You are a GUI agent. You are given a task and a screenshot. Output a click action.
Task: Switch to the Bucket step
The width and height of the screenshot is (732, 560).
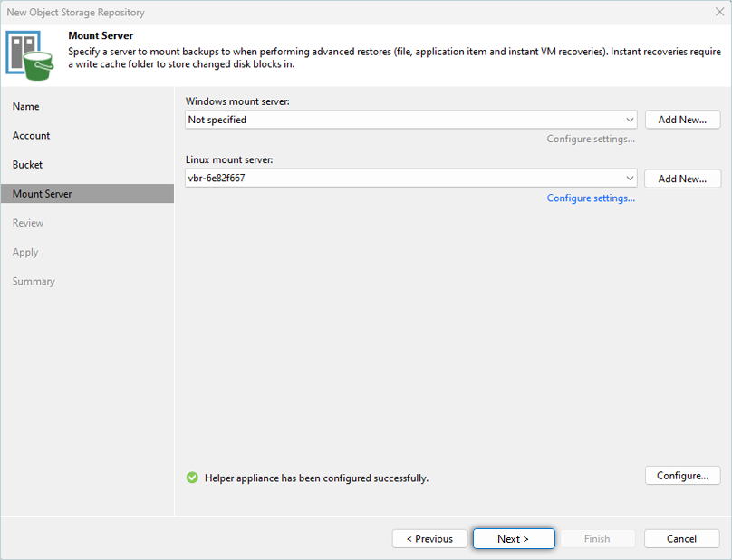tap(28, 165)
